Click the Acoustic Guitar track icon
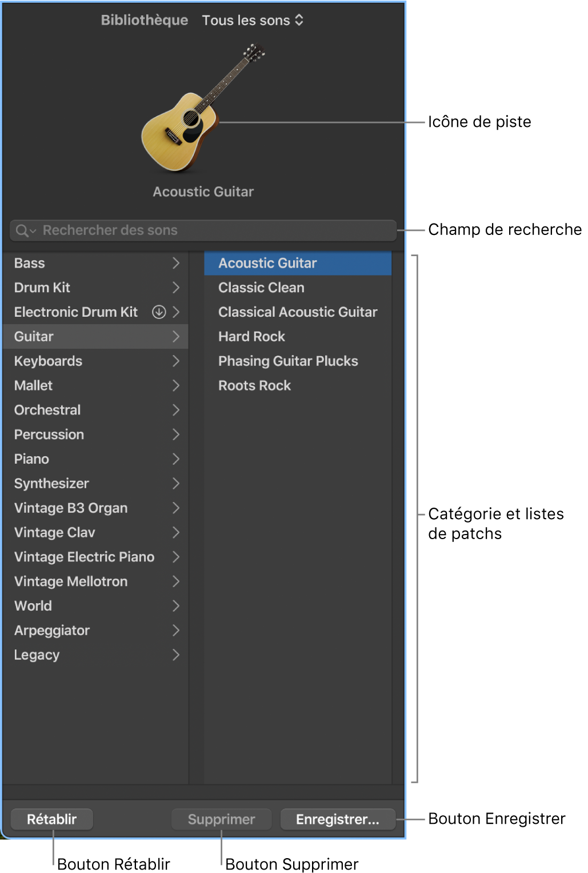The height and width of the screenshot is (873, 588). (203, 109)
